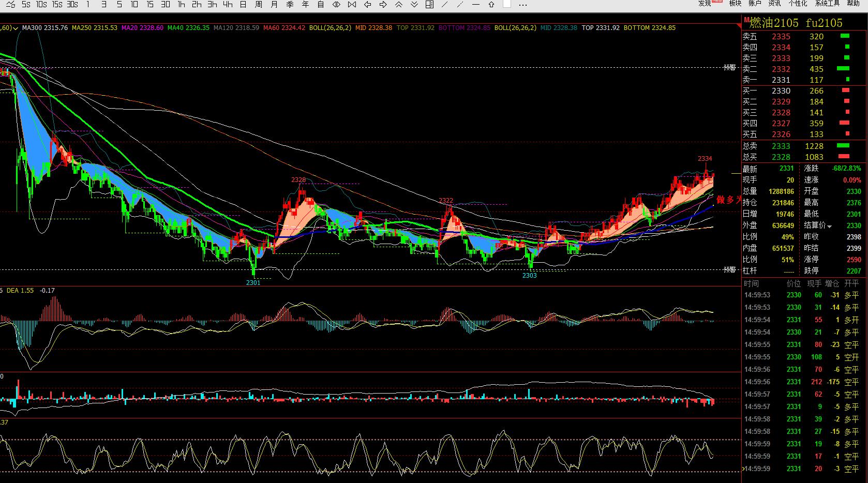Click the 价位 column header

point(794,283)
